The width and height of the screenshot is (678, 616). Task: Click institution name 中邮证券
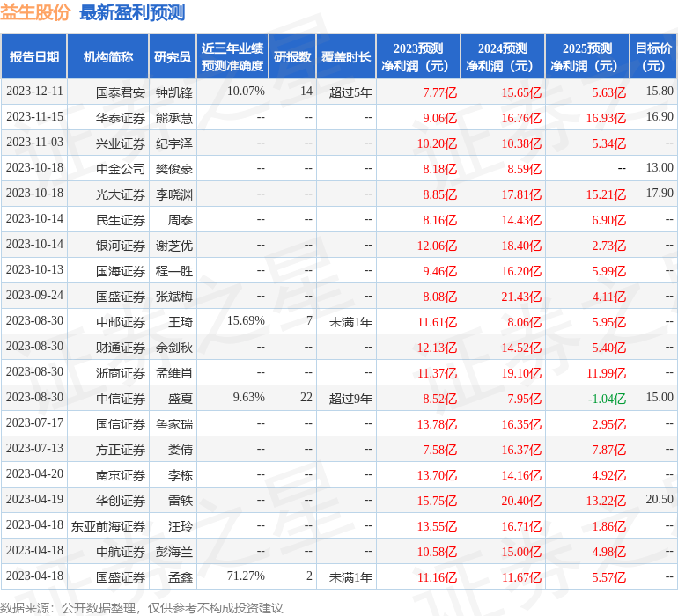point(121,321)
